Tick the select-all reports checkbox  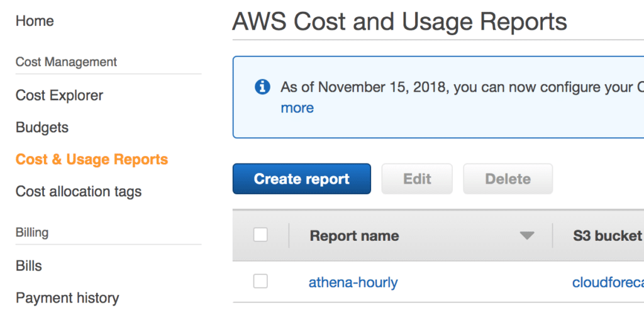[260, 235]
